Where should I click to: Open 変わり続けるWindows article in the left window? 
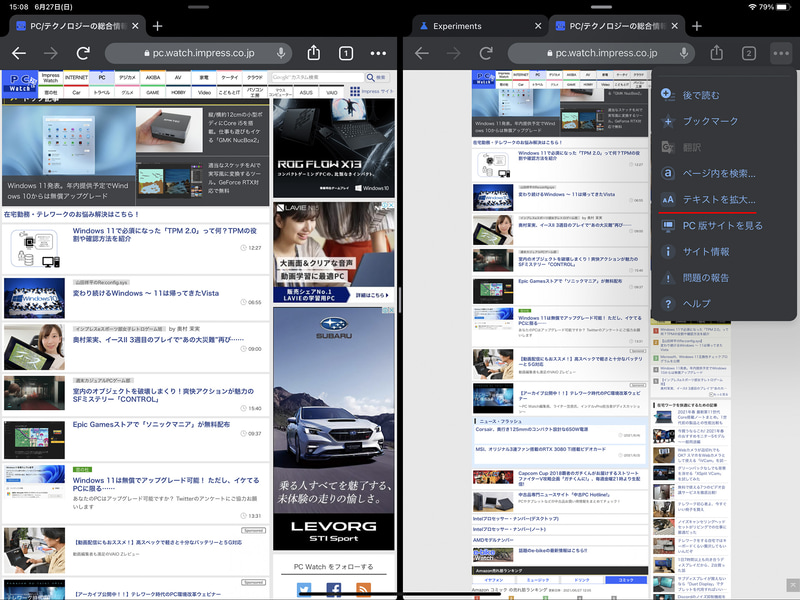145,293
